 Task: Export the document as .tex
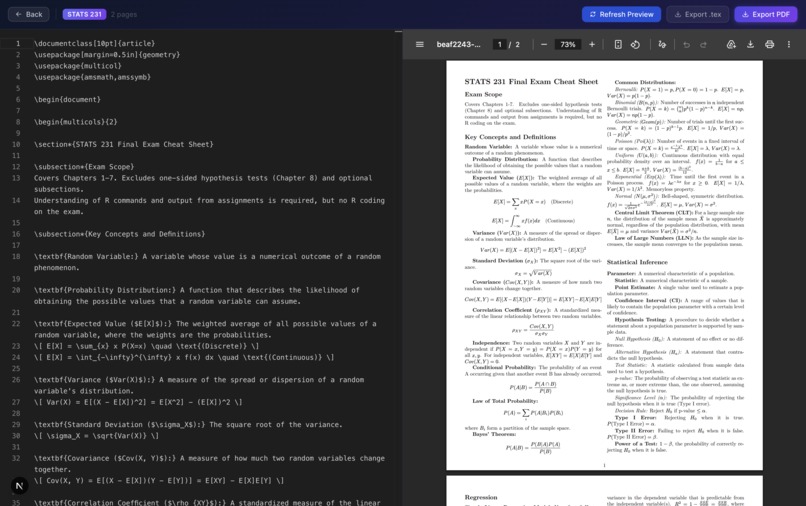(698, 14)
